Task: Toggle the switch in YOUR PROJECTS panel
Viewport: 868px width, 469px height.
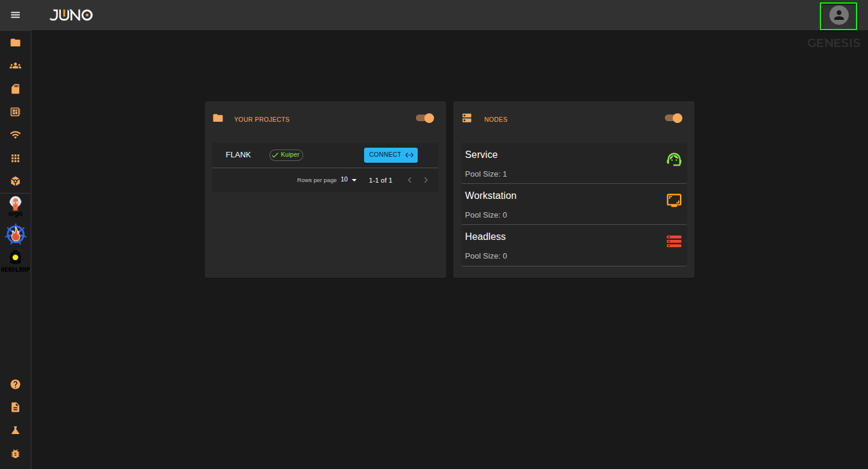Action: tap(424, 118)
